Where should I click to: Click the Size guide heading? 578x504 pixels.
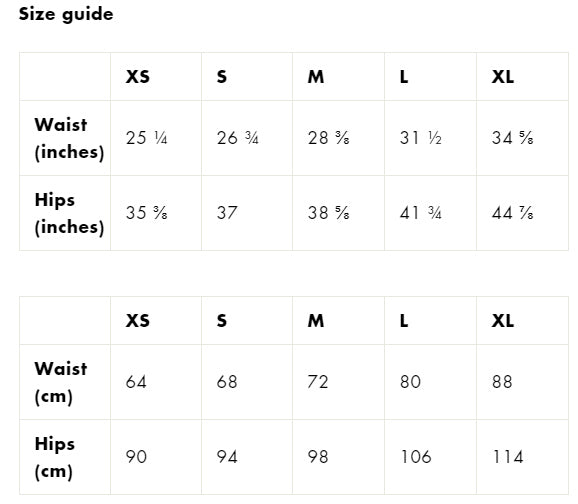[66, 14]
